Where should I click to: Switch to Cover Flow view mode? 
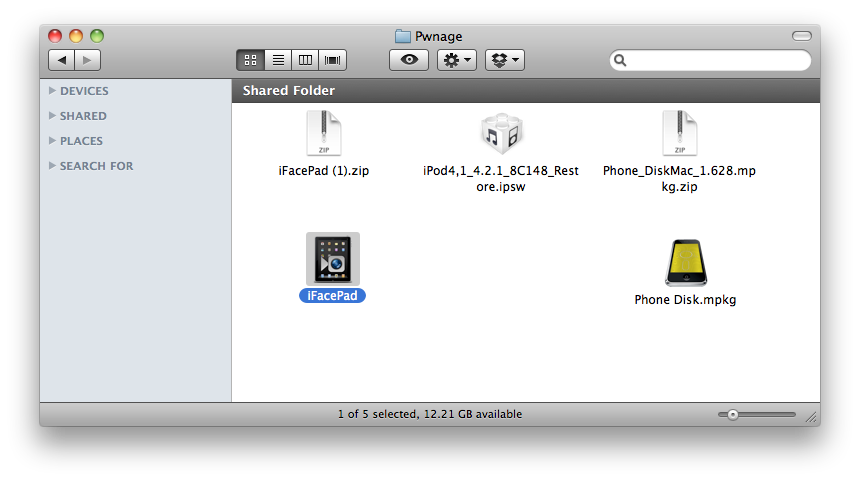(332, 60)
